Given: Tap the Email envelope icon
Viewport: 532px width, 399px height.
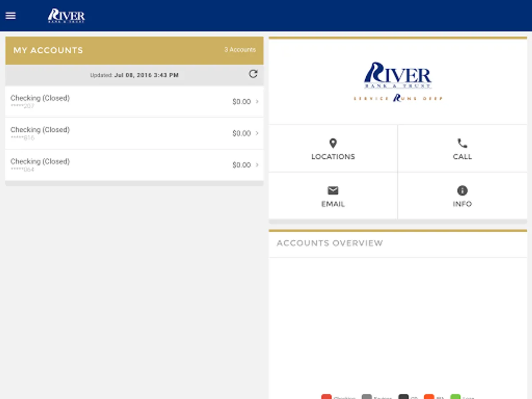Looking at the screenshot, I should click(333, 191).
